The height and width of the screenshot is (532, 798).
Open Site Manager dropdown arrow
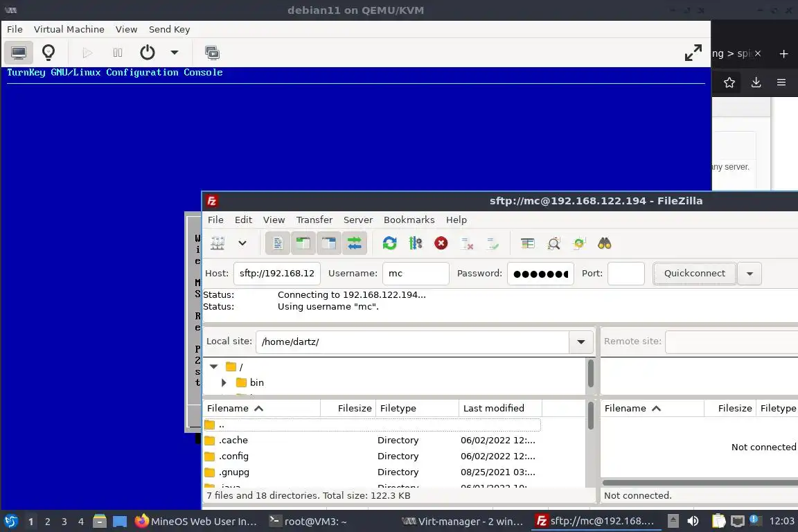click(x=242, y=243)
